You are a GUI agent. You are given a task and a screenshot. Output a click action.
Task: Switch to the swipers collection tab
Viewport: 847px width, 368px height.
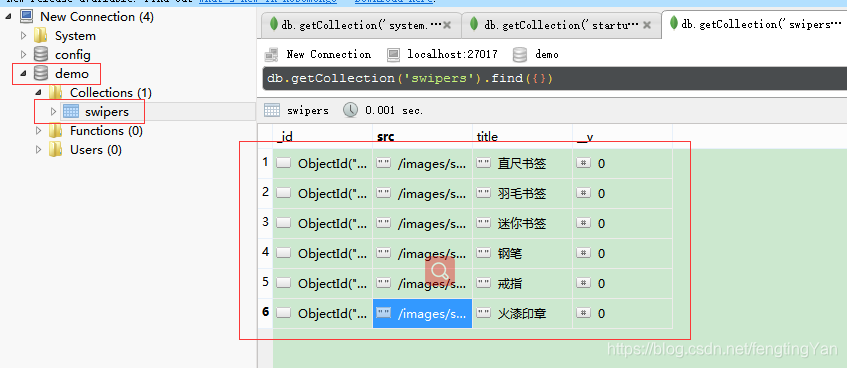tap(756, 24)
